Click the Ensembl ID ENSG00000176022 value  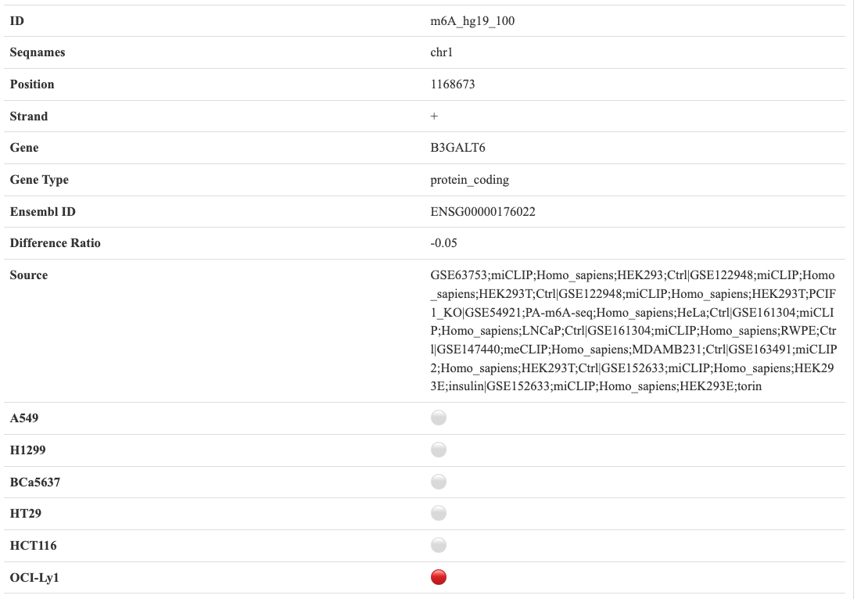point(482,212)
